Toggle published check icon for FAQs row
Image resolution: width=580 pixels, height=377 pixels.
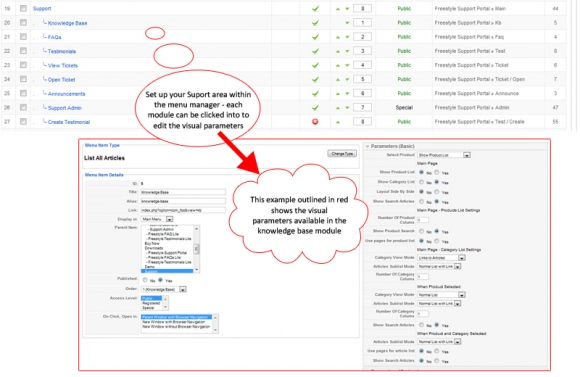click(315, 37)
